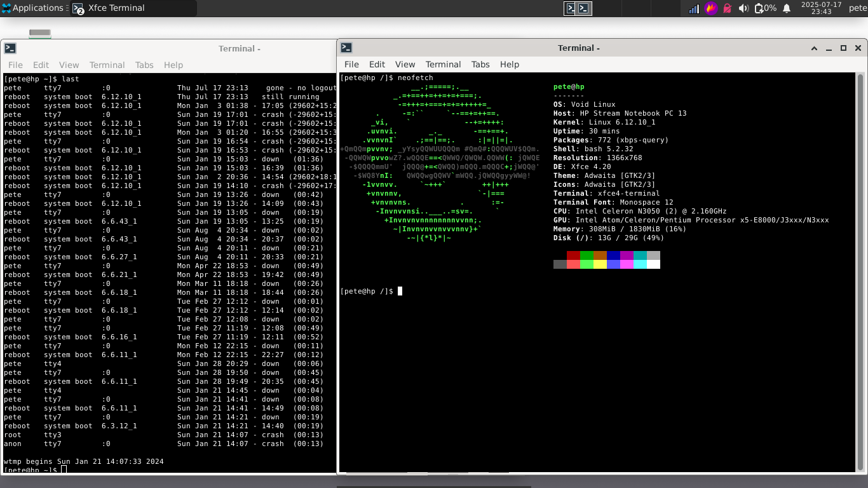Roll up the neofetch terminal window
The width and height of the screenshot is (868, 488).
pos(814,48)
